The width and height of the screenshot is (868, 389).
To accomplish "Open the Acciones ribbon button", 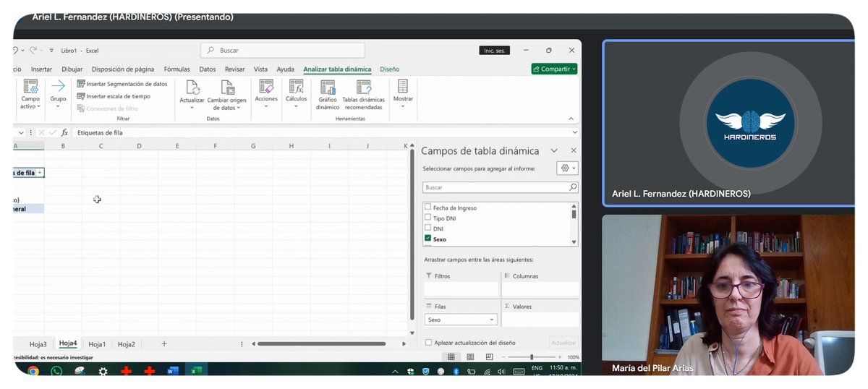I will tap(266, 94).
